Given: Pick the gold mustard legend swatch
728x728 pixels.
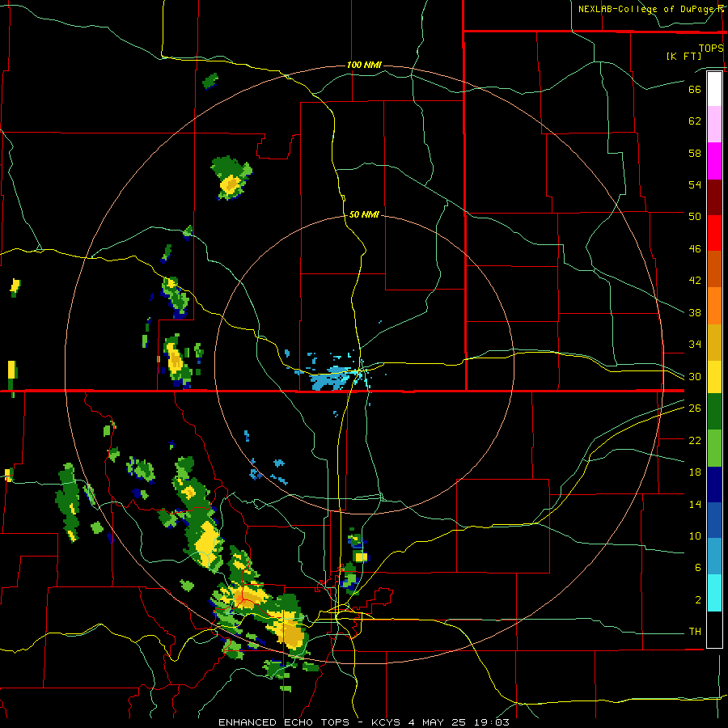Looking at the screenshot, I should (x=714, y=342).
